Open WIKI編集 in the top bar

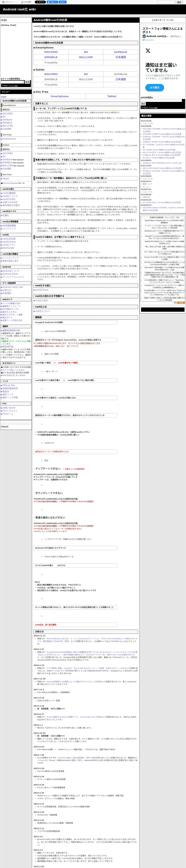tap(27, 2)
